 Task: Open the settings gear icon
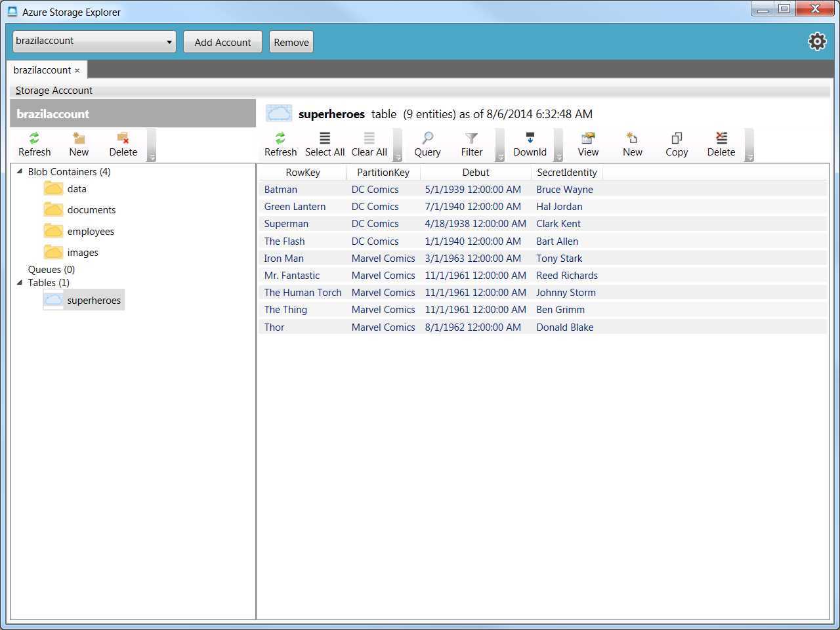[817, 41]
